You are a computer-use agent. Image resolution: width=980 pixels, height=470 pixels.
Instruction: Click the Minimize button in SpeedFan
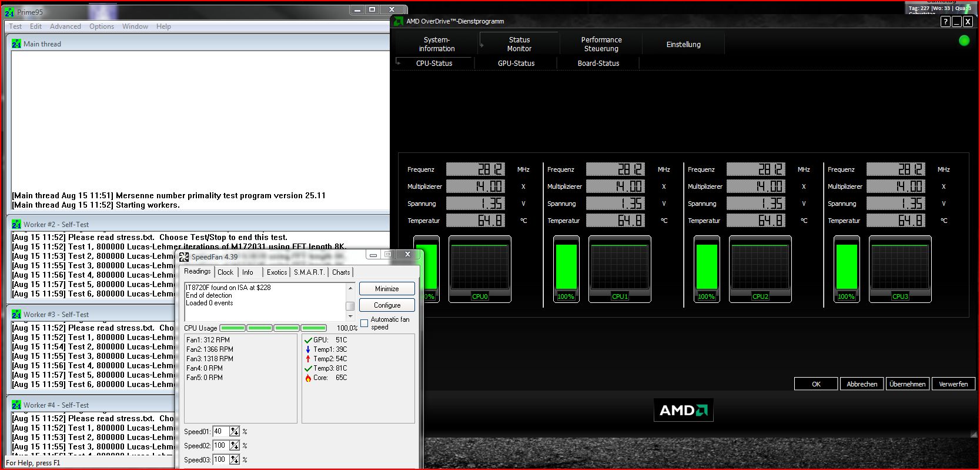[387, 289]
